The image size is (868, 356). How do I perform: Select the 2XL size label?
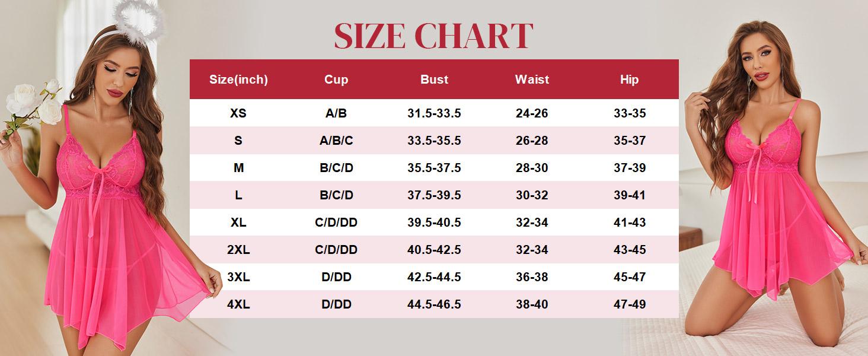click(238, 250)
